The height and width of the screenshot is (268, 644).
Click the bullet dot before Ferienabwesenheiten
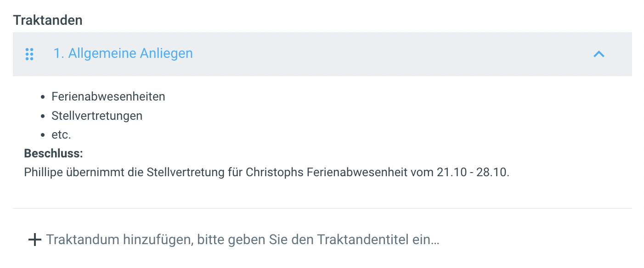43,97
